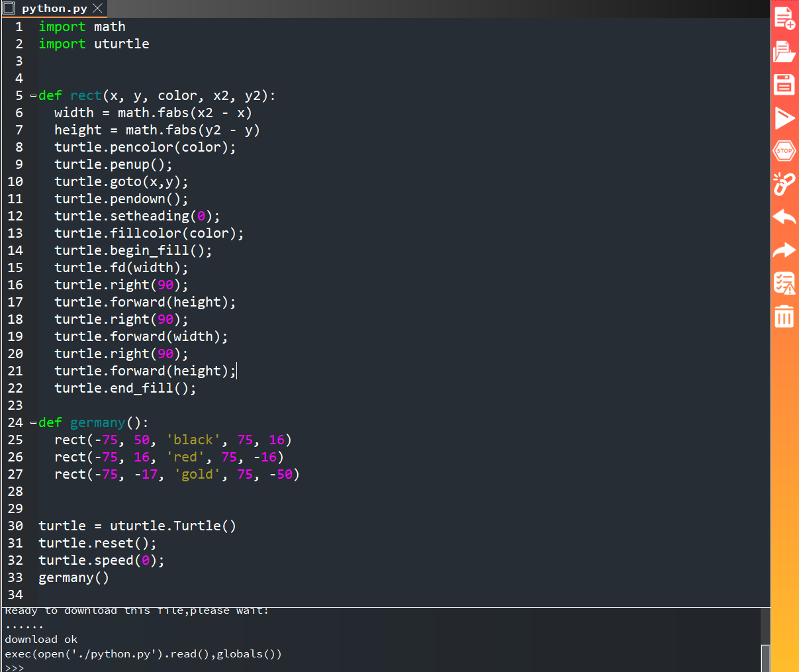799x672 pixels.
Task: Run syntax check with the checklist icon
Action: tap(784, 283)
